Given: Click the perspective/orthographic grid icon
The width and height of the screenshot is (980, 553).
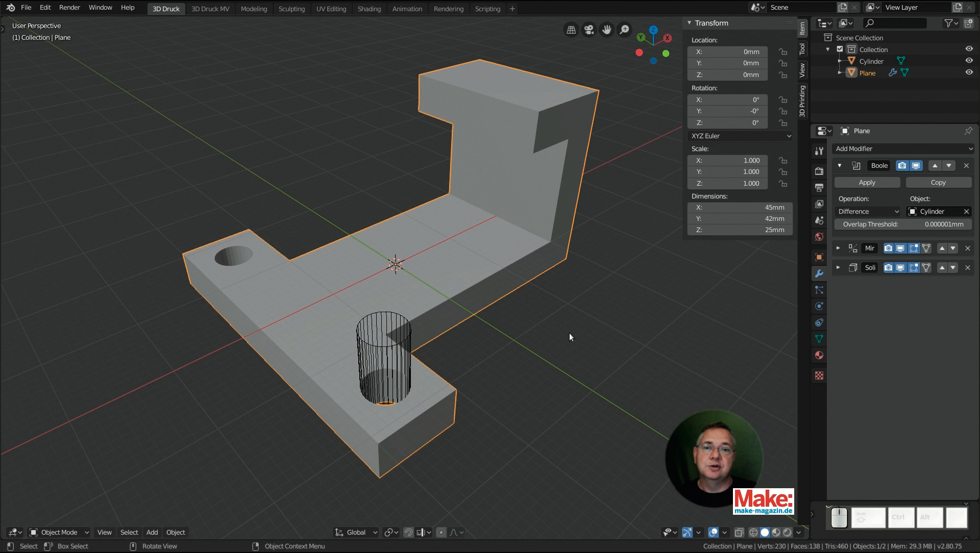Looking at the screenshot, I should (x=571, y=30).
